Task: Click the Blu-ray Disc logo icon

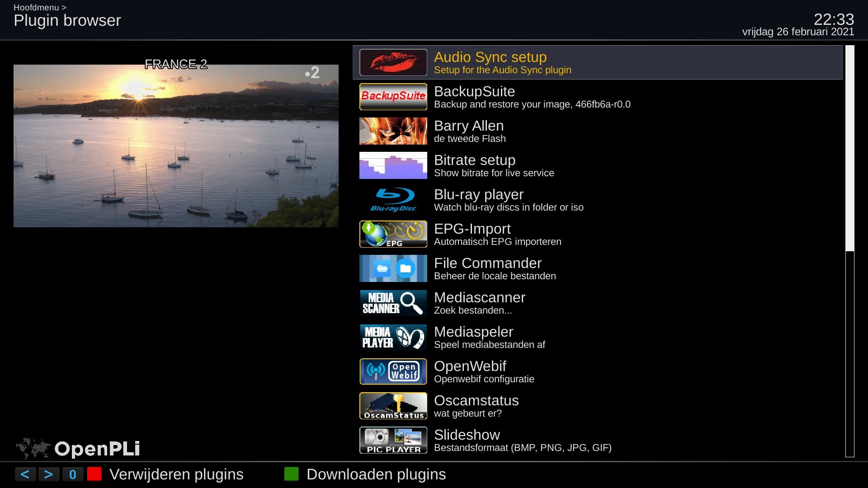Action: (393, 200)
